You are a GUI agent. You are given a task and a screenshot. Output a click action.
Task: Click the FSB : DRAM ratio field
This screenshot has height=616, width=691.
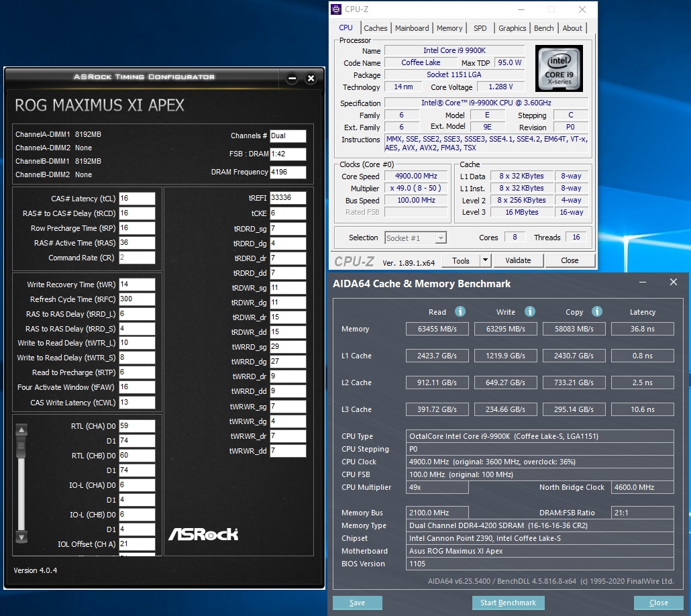[288, 154]
